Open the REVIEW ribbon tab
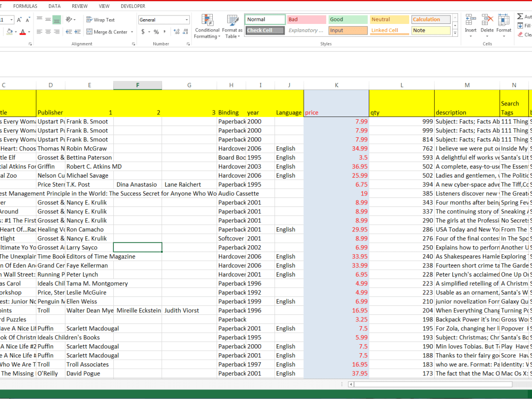 point(80,6)
